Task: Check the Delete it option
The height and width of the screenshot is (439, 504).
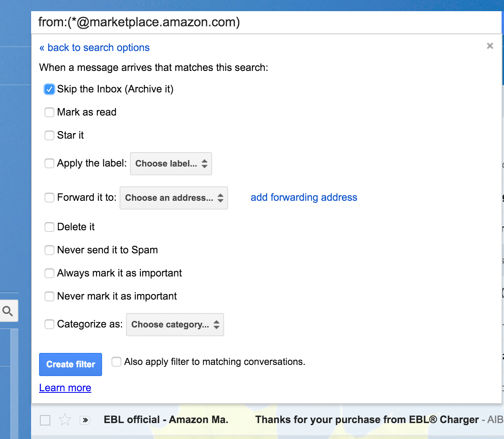Action: [49, 227]
